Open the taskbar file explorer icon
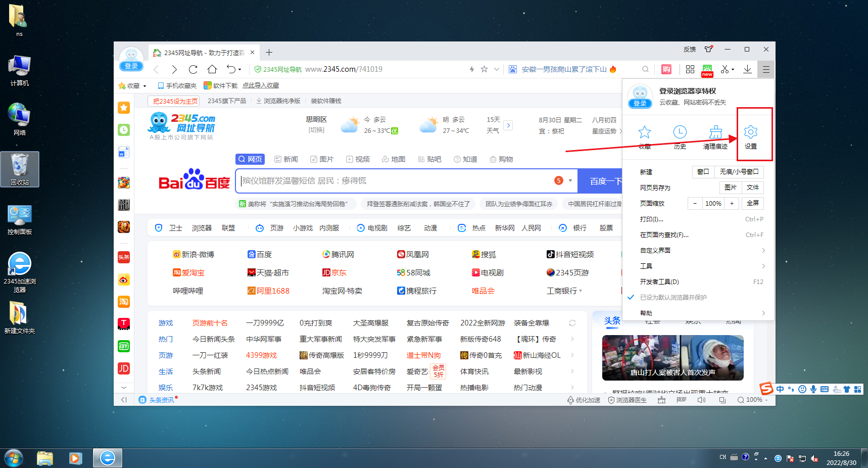This screenshot has height=468, width=868. pos(45,458)
